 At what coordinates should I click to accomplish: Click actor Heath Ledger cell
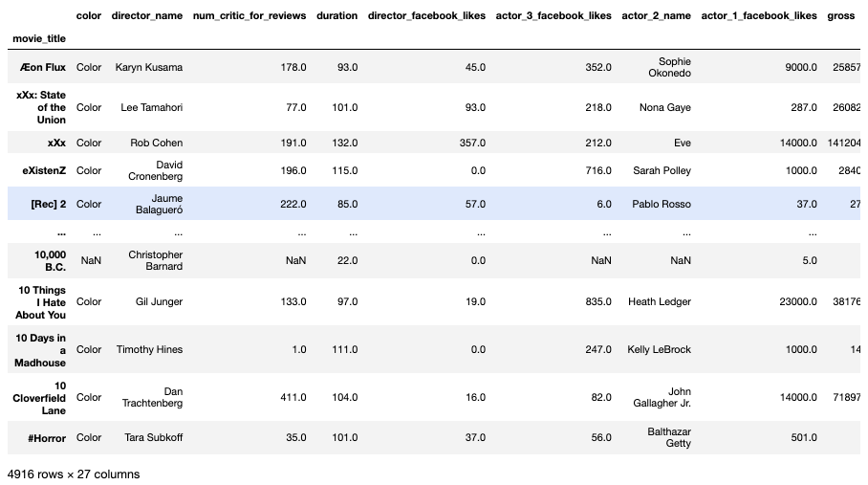pos(660,301)
